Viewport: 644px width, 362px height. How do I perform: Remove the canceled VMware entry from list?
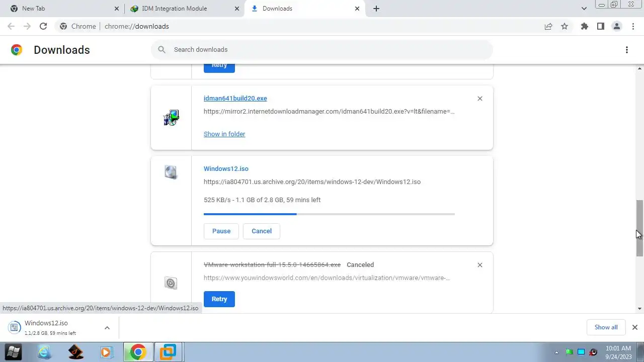[x=480, y=265]
